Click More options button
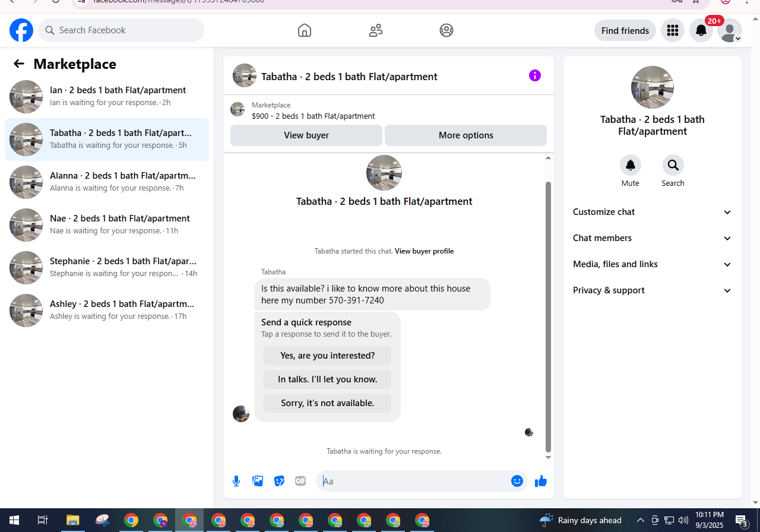Image resolution: width=760 pixels, height=532 pixels. [x=466, y=135]
